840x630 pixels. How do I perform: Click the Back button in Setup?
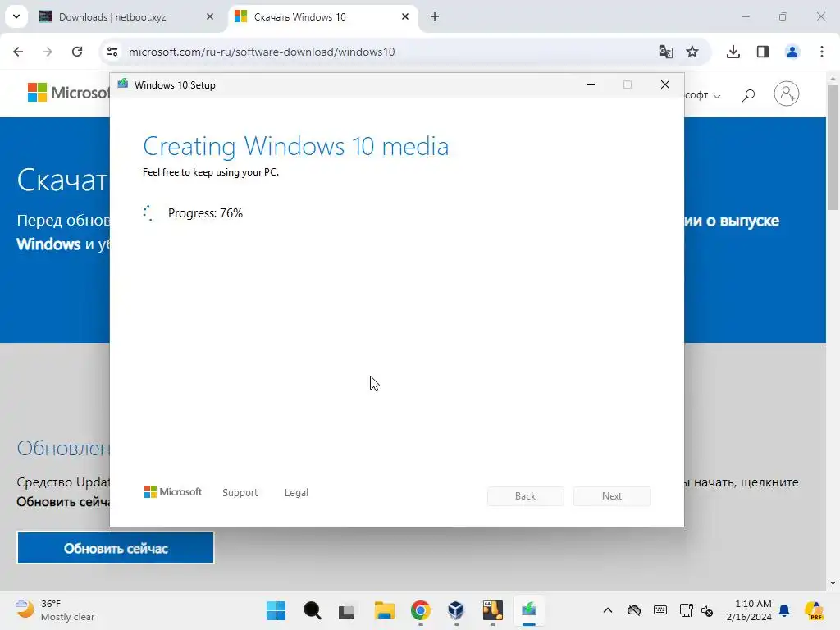point(526,496)
